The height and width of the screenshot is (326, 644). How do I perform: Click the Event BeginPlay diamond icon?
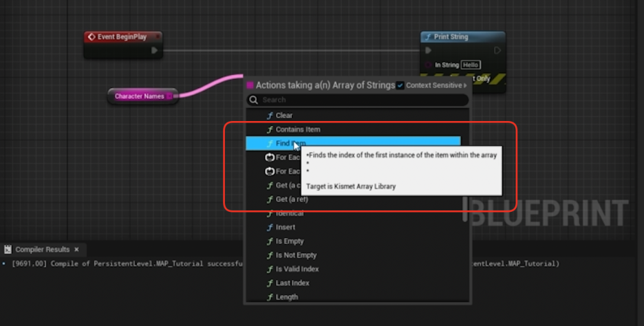coord(92,37)
